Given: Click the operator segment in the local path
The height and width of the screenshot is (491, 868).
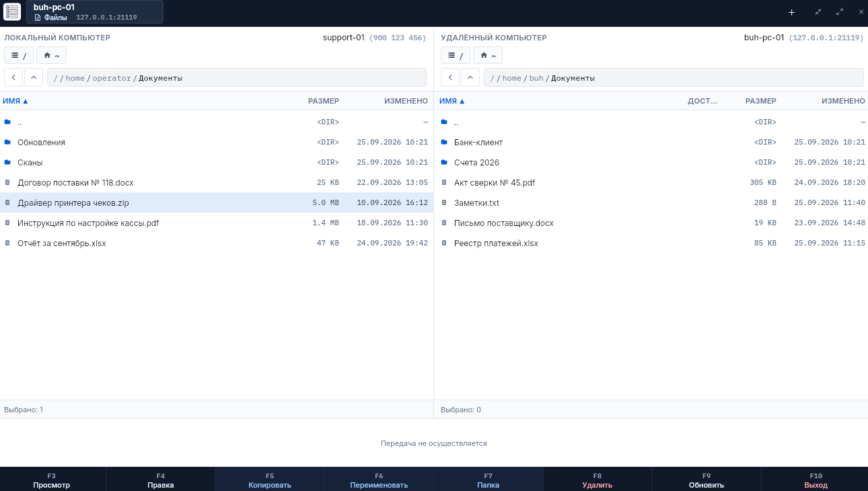Looking at the screenshot, I should click(112, 78).
